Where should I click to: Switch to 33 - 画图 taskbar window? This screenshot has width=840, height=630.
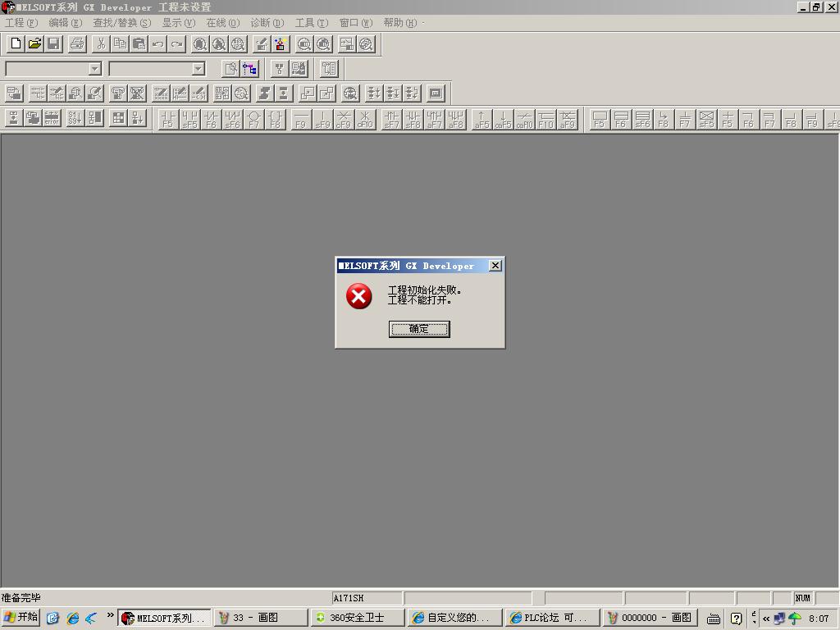(x=261, y=618)
